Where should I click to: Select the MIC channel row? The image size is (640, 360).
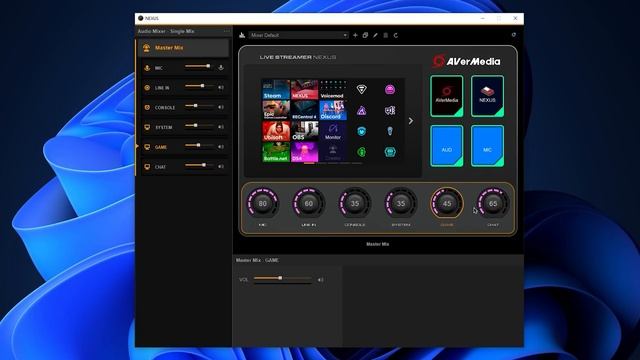pos(184,68)
